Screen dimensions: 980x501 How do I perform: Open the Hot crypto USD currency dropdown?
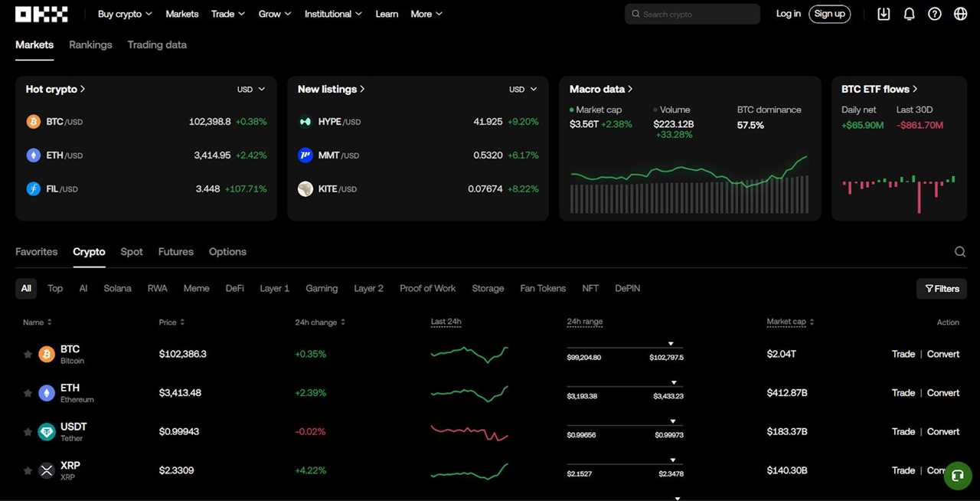pyautogui.click(x=251, y=89)
